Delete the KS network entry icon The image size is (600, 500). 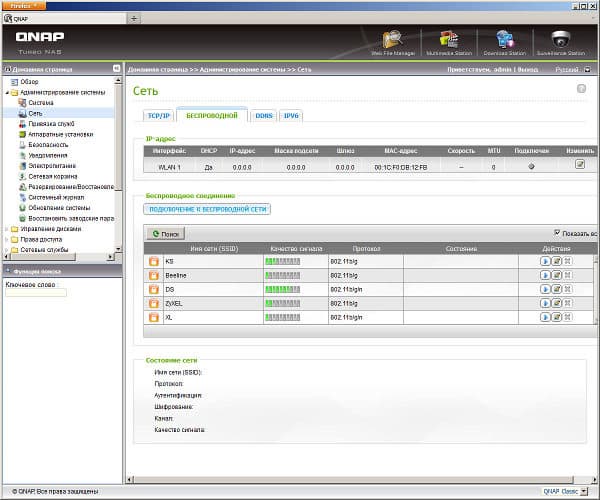[568, 261]
